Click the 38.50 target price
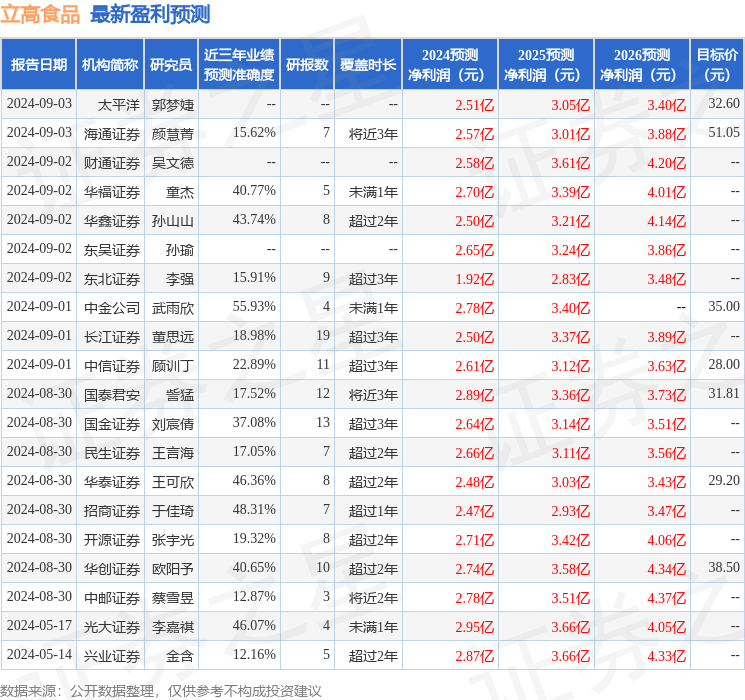 point(724,567)
